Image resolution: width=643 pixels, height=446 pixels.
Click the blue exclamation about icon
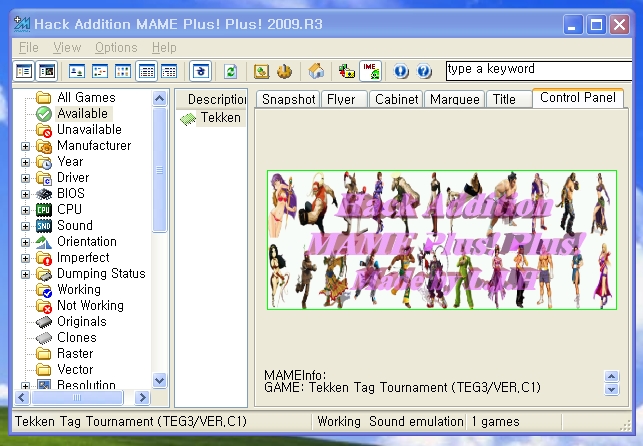[x=401, y=71]
